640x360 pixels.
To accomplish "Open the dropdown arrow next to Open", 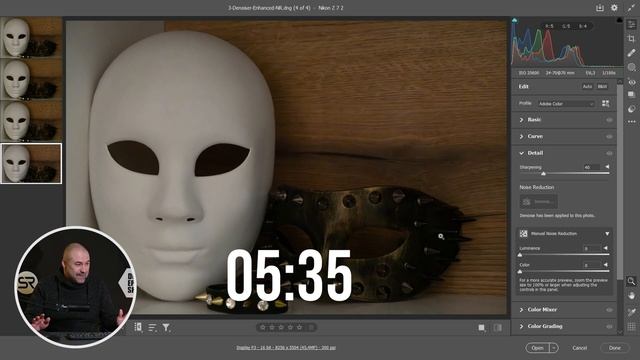I will point(554,348).
